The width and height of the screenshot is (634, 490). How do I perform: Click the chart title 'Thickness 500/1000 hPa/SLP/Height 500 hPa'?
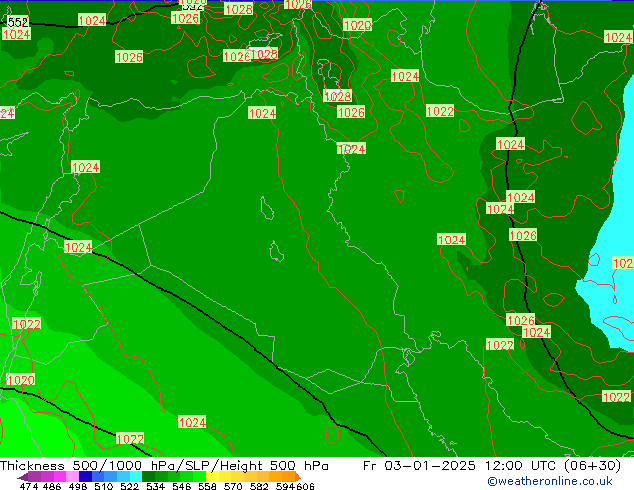click(164, 466)
